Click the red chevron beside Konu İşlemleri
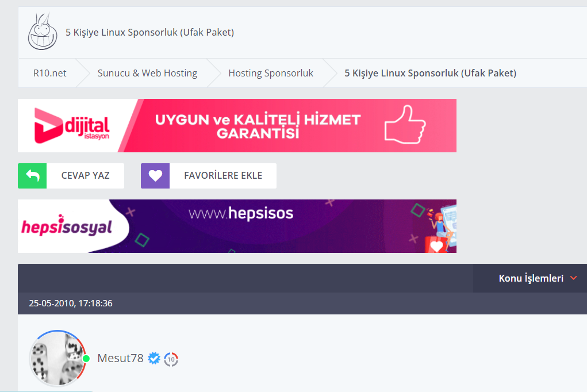587x392 pixels. point(574,278)
